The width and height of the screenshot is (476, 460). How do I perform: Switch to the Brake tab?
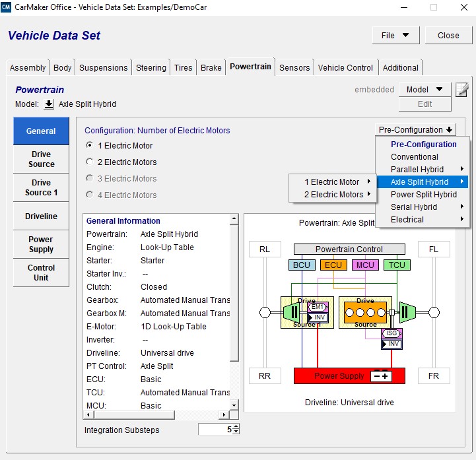(211, 67)
